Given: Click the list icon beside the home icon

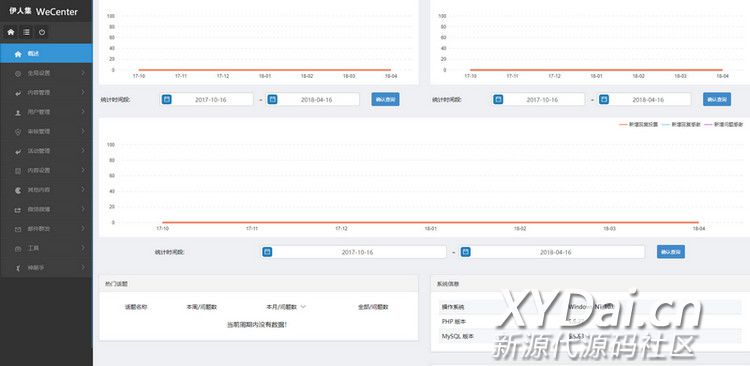Looking at the screenshot, I should pyautogui.click(x=26, y=32).
